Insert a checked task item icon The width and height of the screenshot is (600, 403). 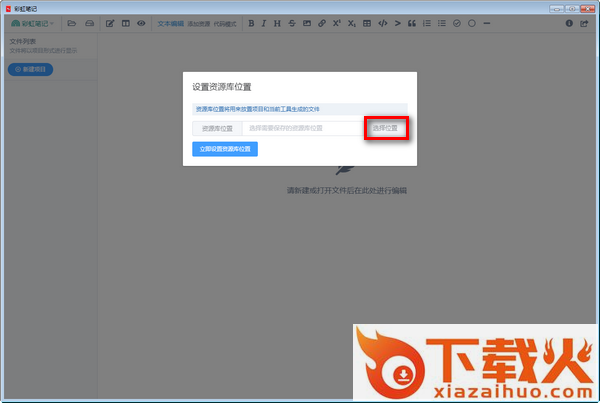(457, 23)
